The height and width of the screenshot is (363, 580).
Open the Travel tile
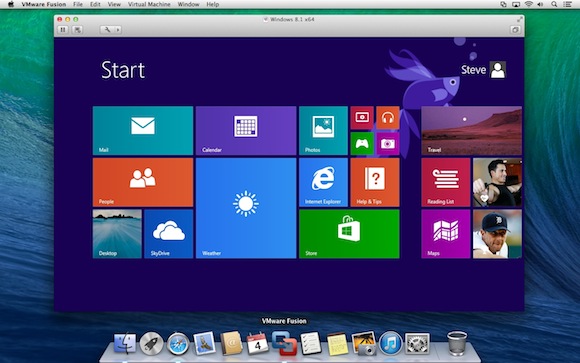coord(471,130)
